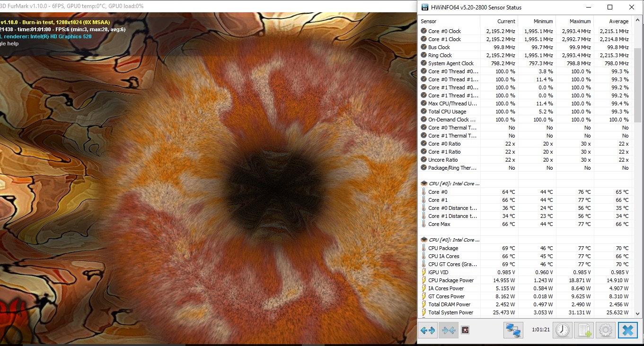
Task: Click the thermometer icon beside CPU IA Cores
Action: click(423, 256)
